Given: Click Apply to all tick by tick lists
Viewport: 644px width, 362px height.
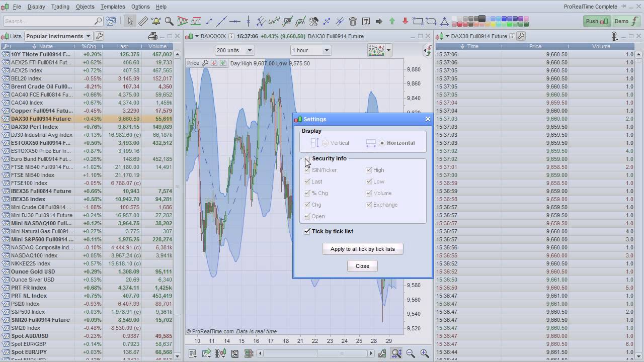Looking at the screenshot, I should (x=363, y=249).
